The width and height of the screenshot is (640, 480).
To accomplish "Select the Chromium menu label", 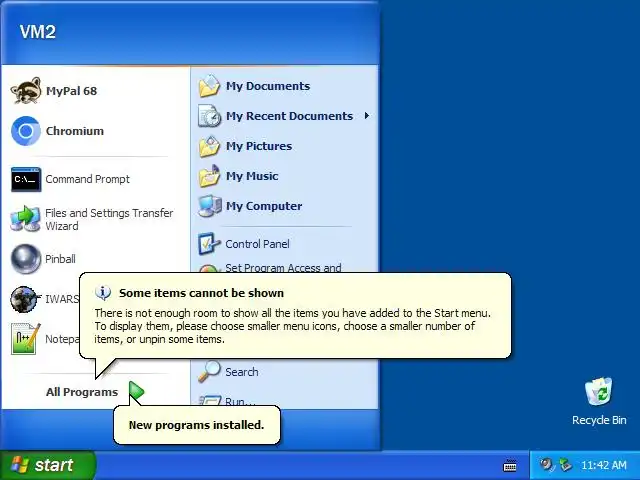I will 75,131.
